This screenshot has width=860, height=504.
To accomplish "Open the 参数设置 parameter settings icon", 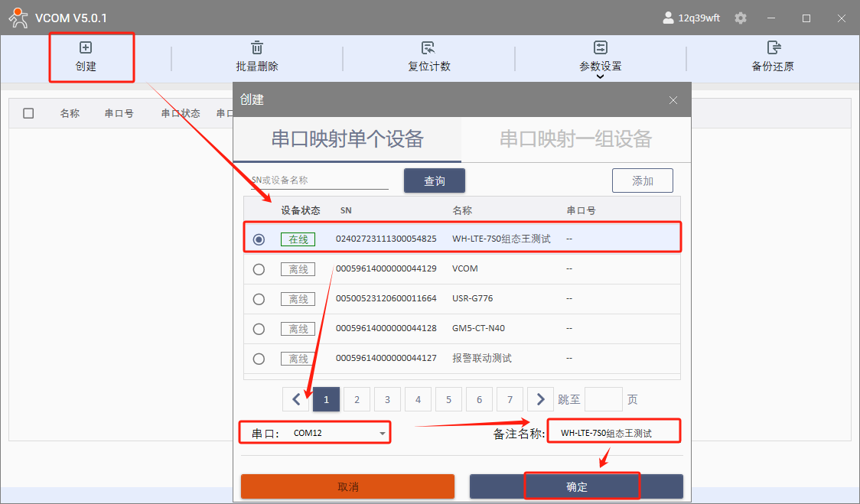I will pyautogui.click(x=601, y=48).
